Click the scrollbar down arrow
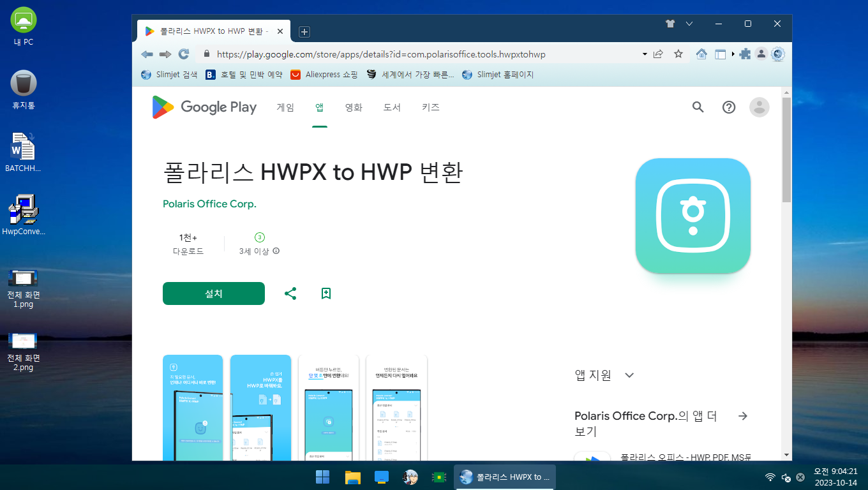Screen dimensions: 868x490 (787, 455)
